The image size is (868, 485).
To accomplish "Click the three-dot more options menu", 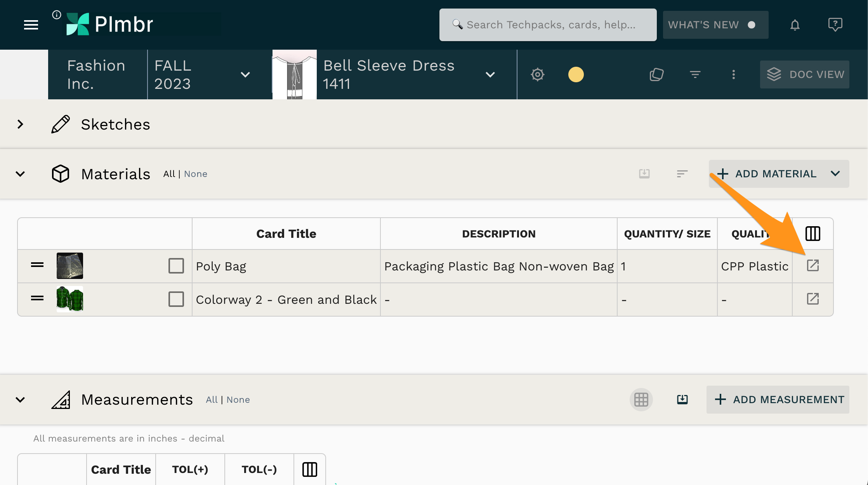I will click(733, 74).
